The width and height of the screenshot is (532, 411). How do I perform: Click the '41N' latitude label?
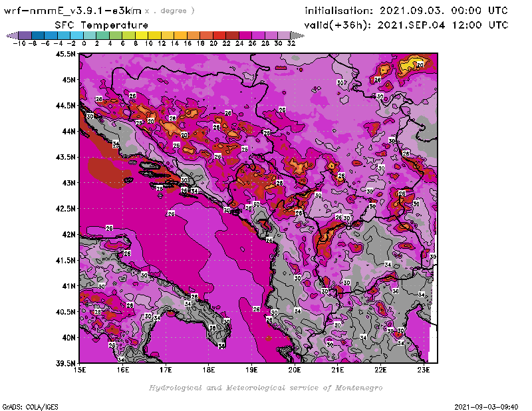click(x=69, y=286)
